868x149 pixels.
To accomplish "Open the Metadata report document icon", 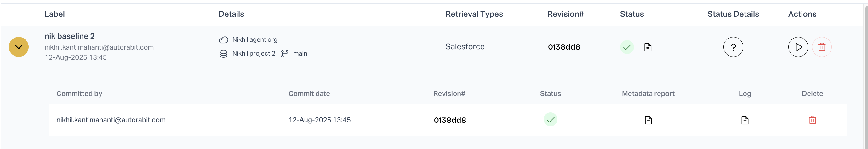I will click(x=648, y=120).
